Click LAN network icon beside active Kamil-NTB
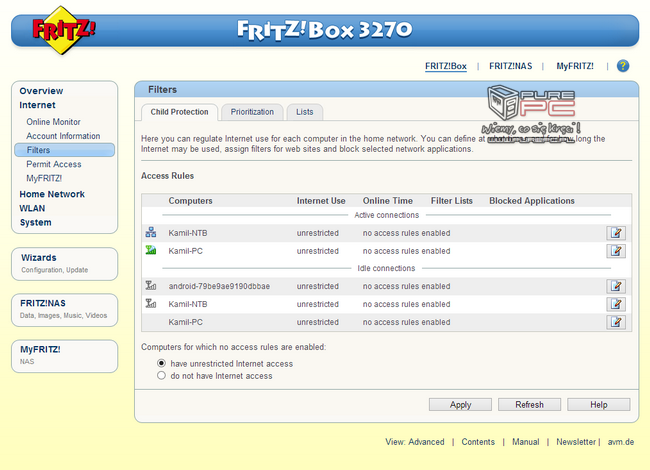This screenshot has width=650, height=470. point(151,232)
